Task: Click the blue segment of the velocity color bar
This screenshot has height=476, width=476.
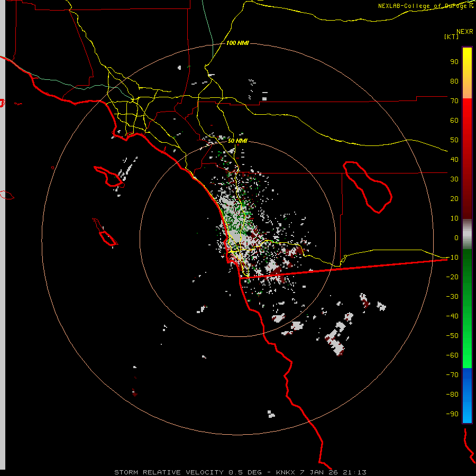Action: pyautogui.click(x=467, y=395)
